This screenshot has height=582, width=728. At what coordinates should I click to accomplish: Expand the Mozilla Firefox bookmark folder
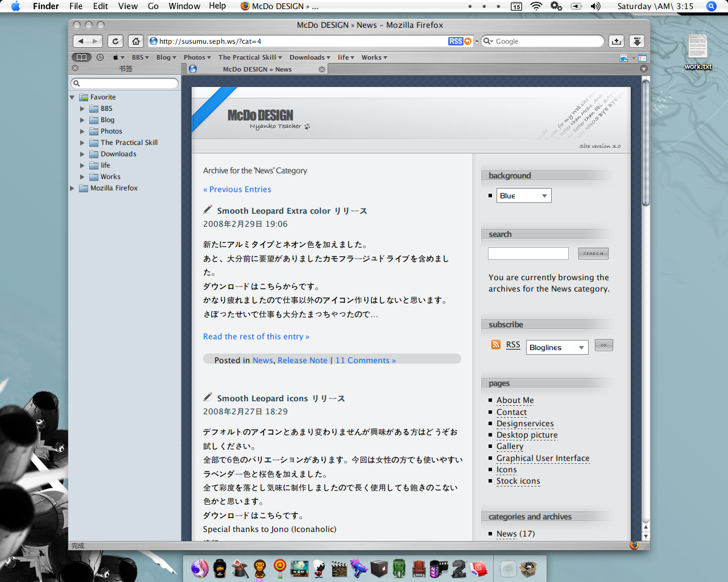point(72,188)
